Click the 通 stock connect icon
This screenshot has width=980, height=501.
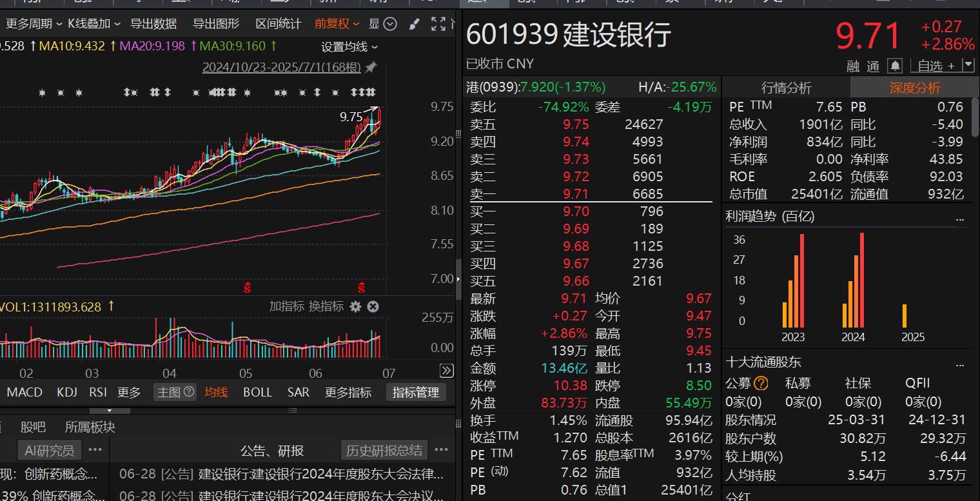pyautogui.click(x=874, y=65)
